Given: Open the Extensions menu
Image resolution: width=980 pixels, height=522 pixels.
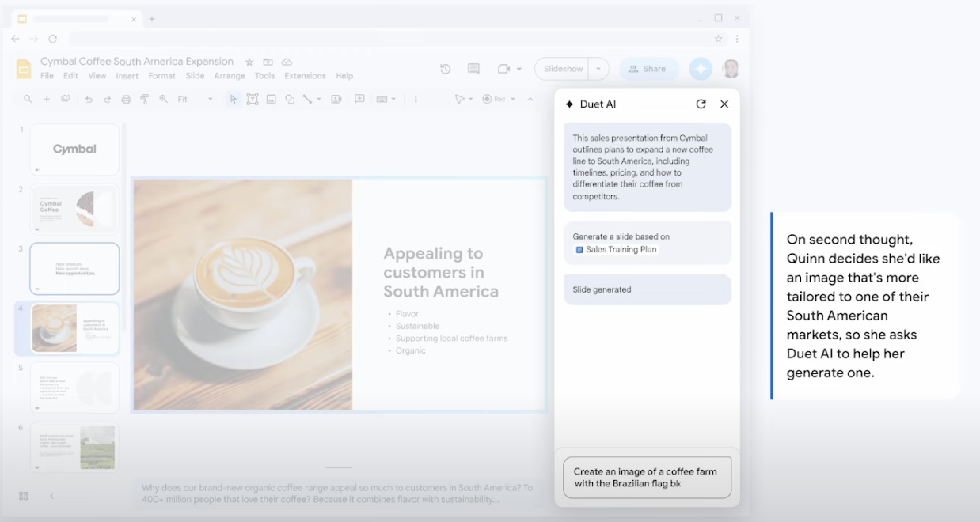Looking at the screenshot, I should (x=305, y=76).
